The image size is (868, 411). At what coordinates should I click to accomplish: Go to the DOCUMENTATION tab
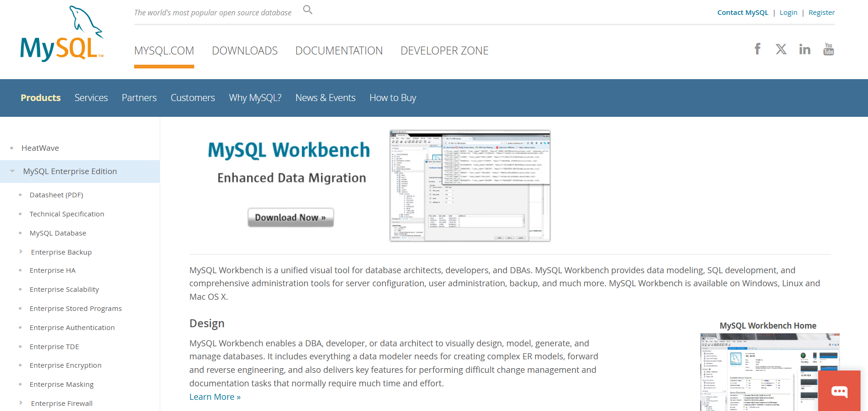pos(339,51)
